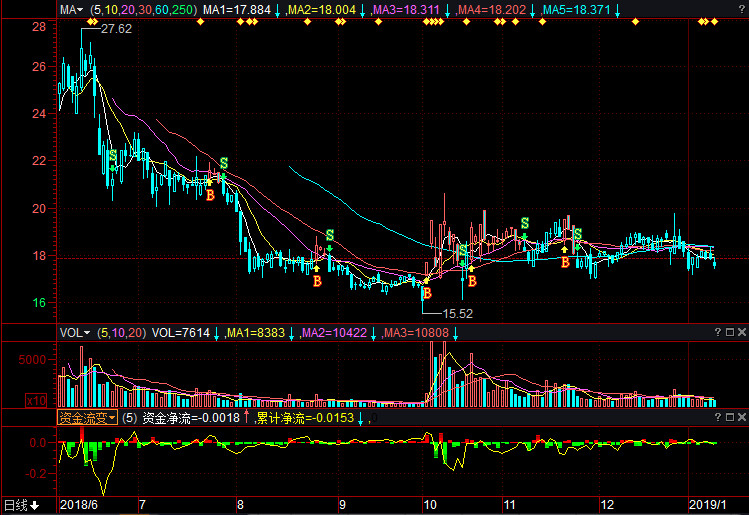
Task: Open the VOL indicator dropdown
Action: [x=74, y=333]
